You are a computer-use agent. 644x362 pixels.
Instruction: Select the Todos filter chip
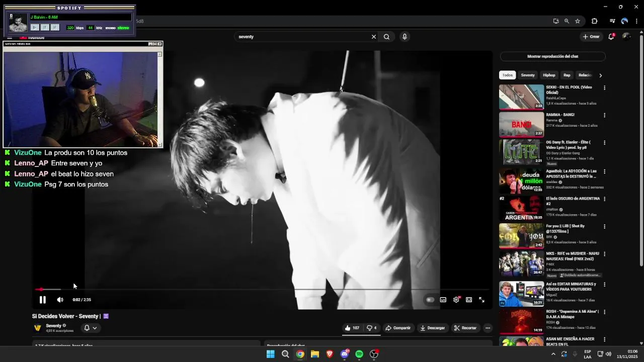(508, 75)
